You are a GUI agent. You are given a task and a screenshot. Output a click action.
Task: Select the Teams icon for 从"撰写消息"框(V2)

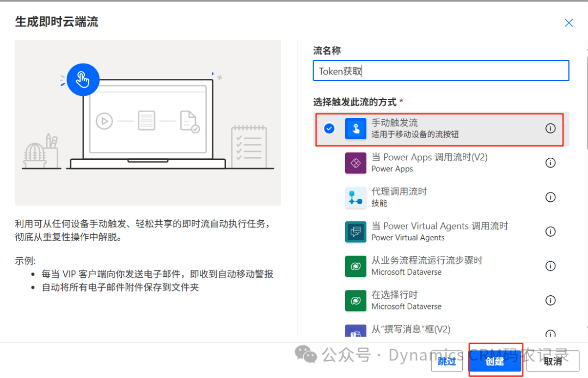[356, 331]
